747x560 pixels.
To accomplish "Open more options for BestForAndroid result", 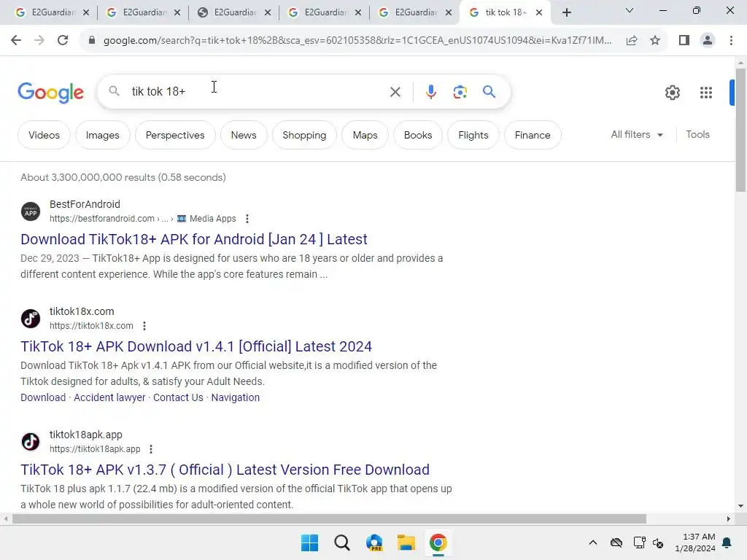I will pos(247,219).
